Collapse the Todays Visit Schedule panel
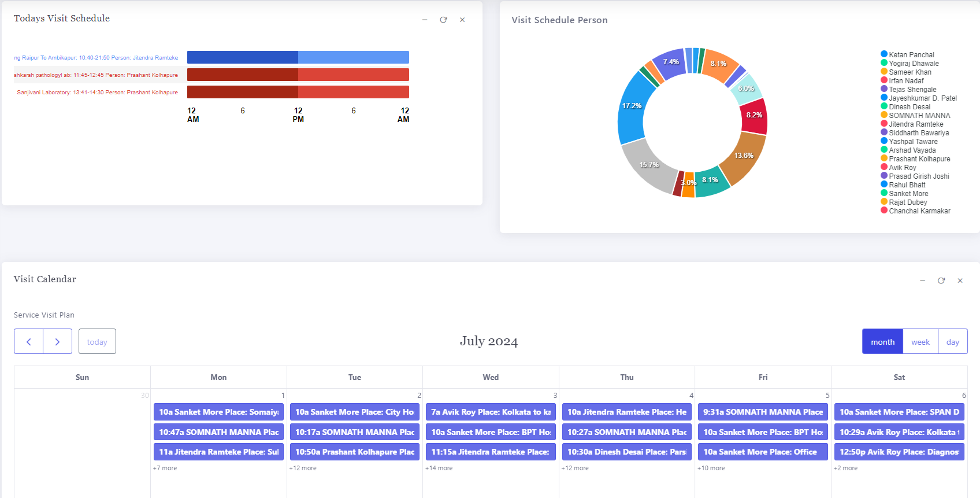The image size is (980, 498). tap(425, 20)
